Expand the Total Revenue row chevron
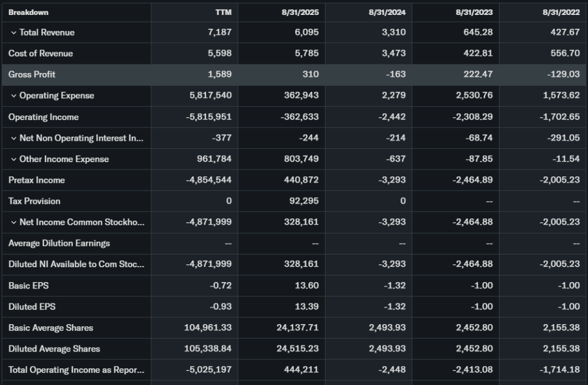Viewport: 588px width, 385px height. (14, 33)
